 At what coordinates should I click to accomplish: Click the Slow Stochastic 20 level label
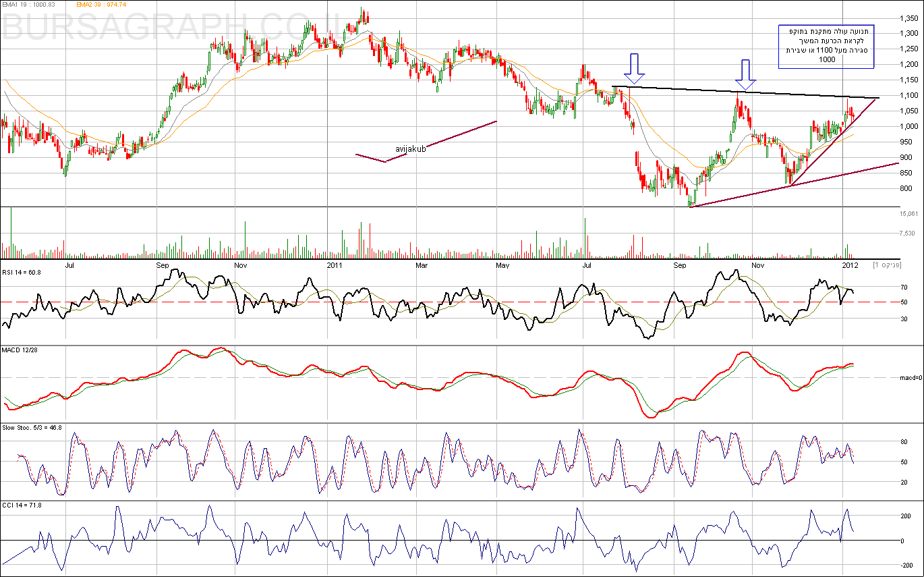coord(904,482)
